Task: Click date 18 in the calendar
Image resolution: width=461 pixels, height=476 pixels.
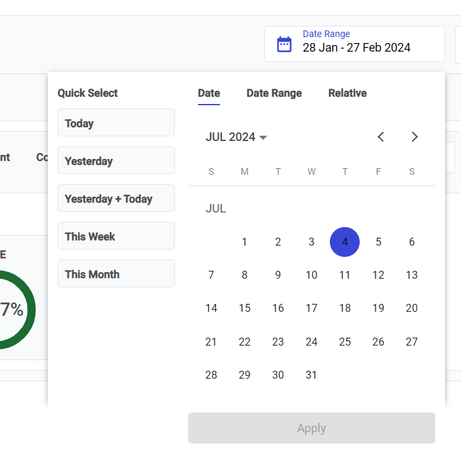Action: coord(344,309)
